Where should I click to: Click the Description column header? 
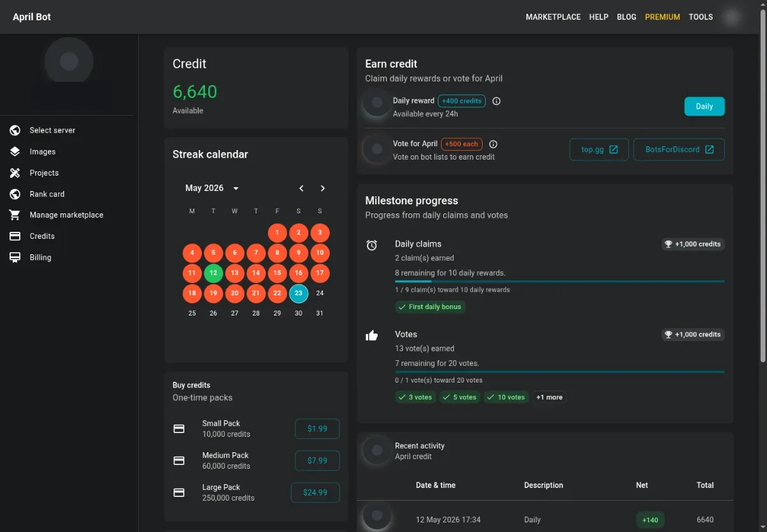pyautogui.click(x=544, y=485)
